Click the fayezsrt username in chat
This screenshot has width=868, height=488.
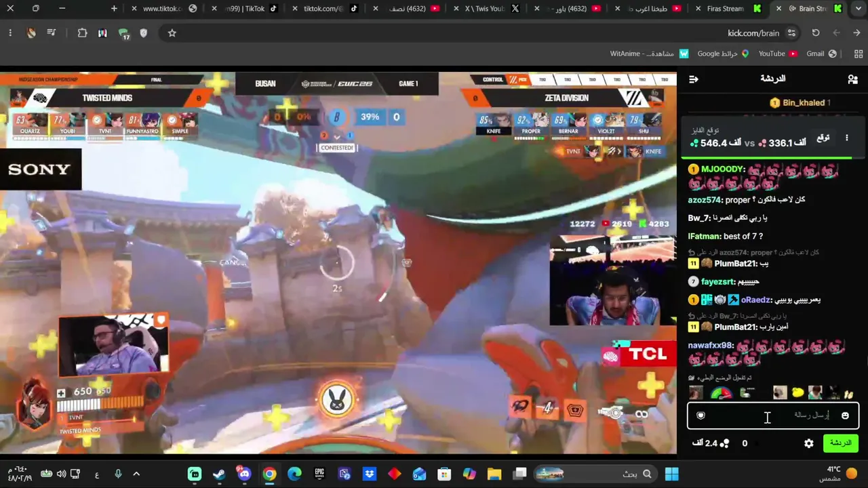tap(718, 282)
